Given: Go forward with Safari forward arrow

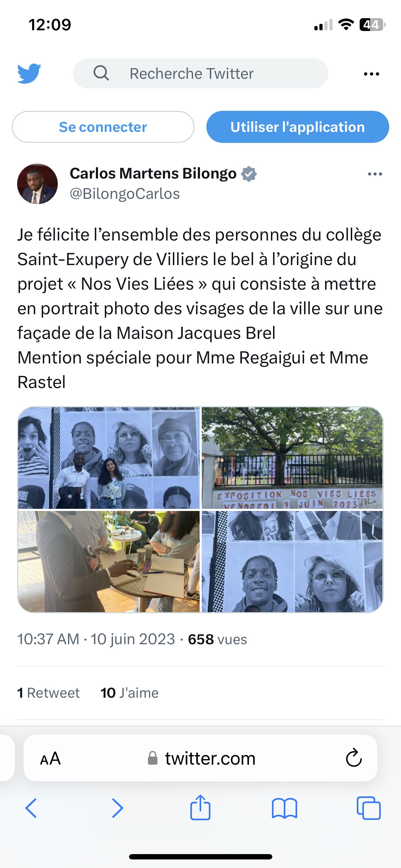Looking at the screenshot, I should coord(117,808).
